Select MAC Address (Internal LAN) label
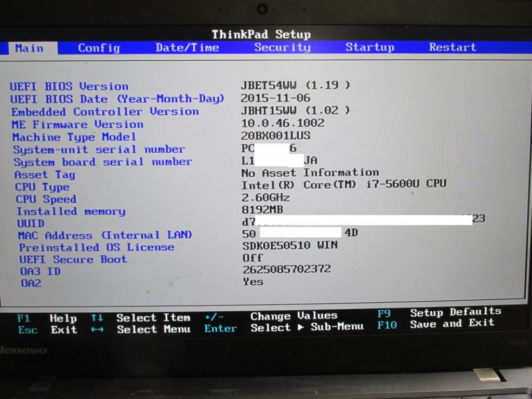The image size is (532, 399). point(105,235)
